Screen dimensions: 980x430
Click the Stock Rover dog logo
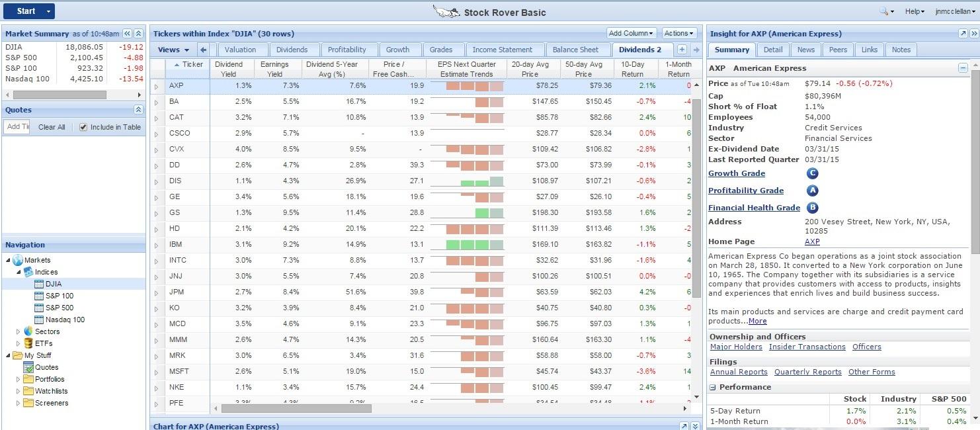(446, 11)
